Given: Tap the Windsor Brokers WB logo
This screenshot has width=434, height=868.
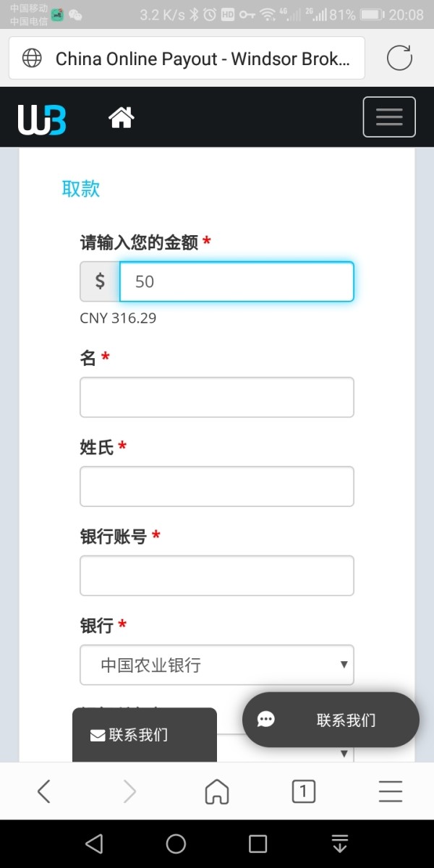Looking at the screenshot, I should coord(42,119).
